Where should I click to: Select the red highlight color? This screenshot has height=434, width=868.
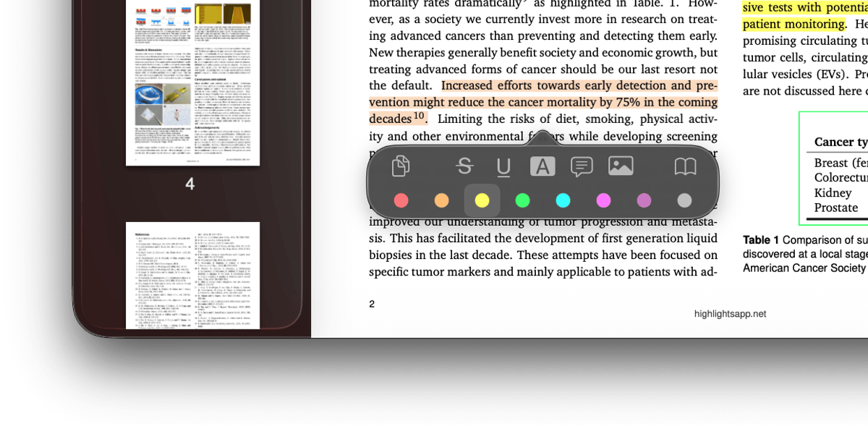(x=401, y=200)
